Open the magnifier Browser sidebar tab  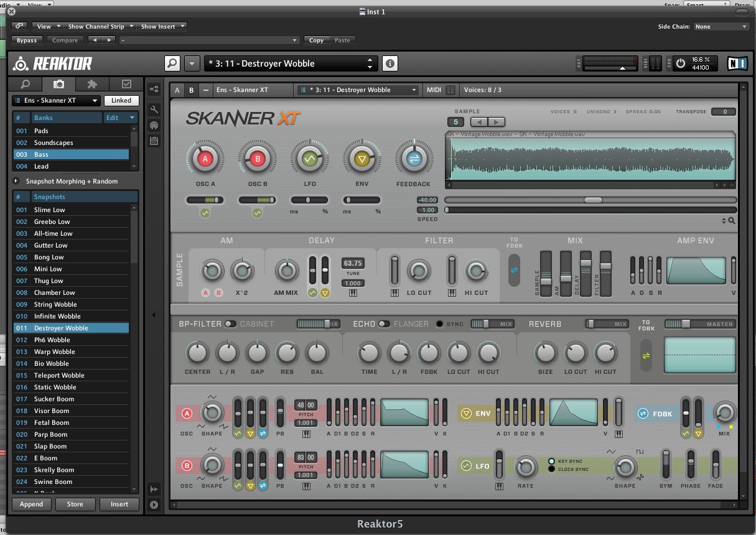[26, 84]
